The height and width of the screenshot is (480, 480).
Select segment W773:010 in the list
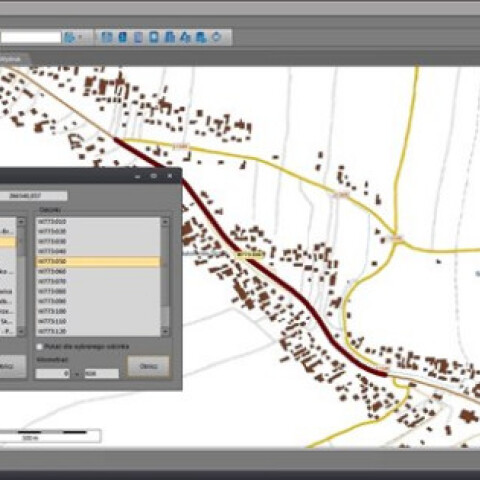pos(98,222)
